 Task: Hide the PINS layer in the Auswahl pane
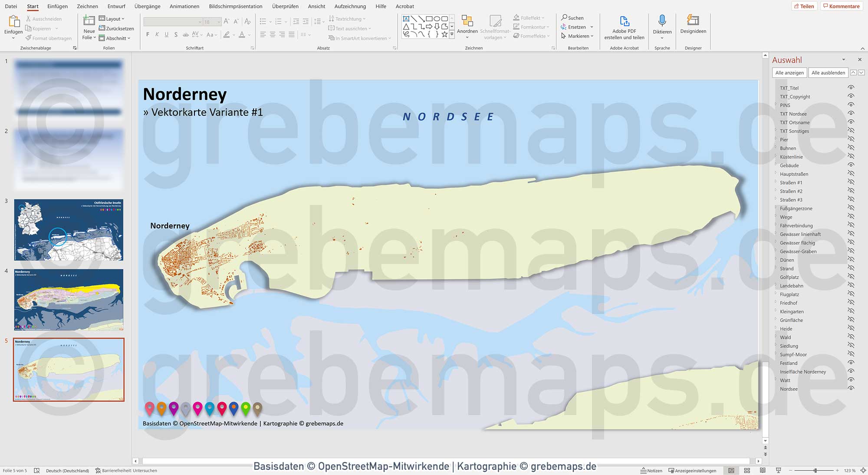(850, 105)
